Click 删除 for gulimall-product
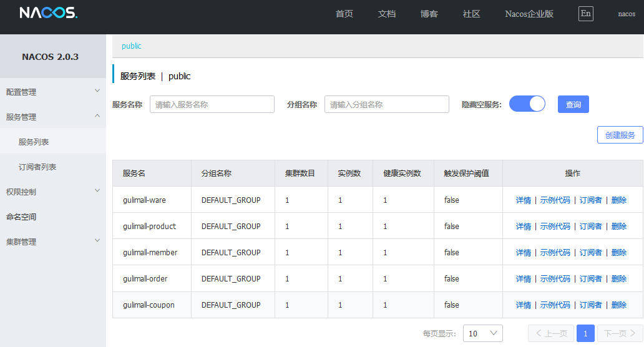 (619, 227)
